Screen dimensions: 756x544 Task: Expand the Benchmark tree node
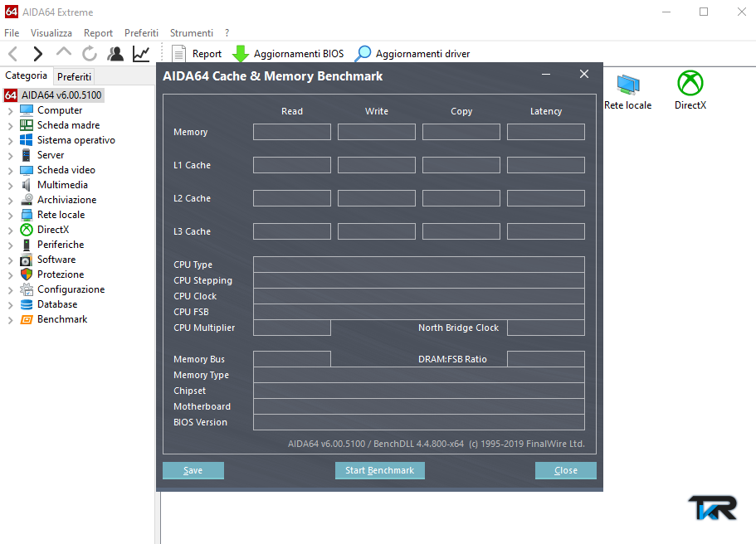(x=11, y=320)
